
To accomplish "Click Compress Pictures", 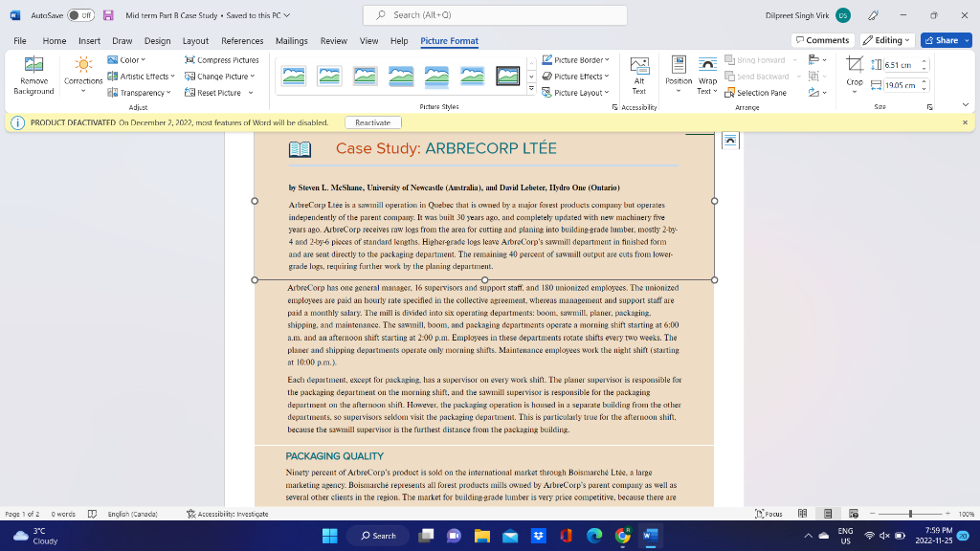I will (x=222, y=60).
